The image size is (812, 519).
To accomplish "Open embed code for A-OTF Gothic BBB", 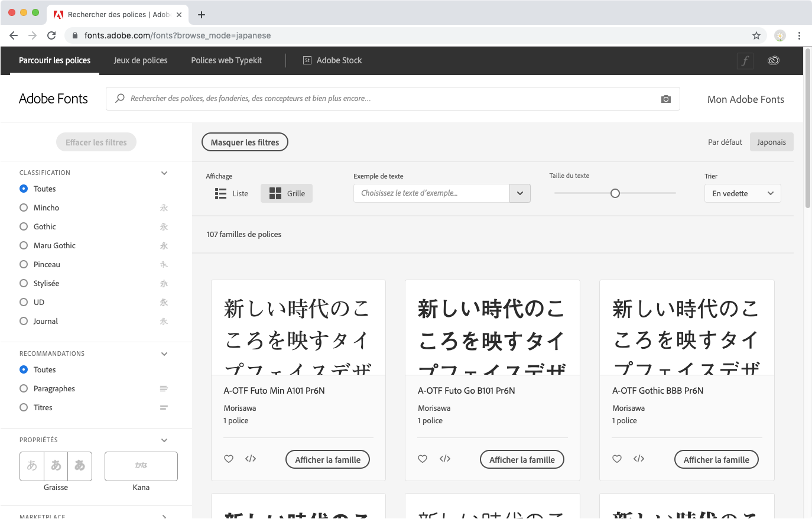I will click(x=639, y=459).
